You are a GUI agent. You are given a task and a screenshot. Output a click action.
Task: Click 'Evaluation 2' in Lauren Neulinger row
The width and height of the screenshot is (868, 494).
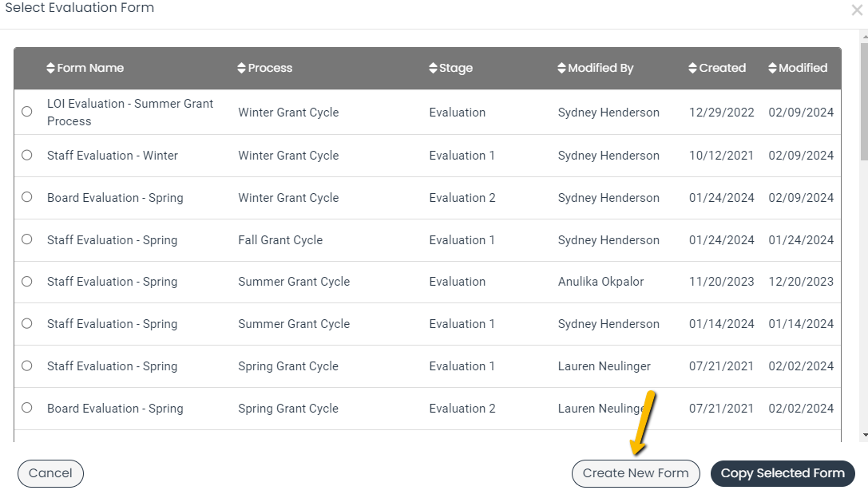(462, 409)
